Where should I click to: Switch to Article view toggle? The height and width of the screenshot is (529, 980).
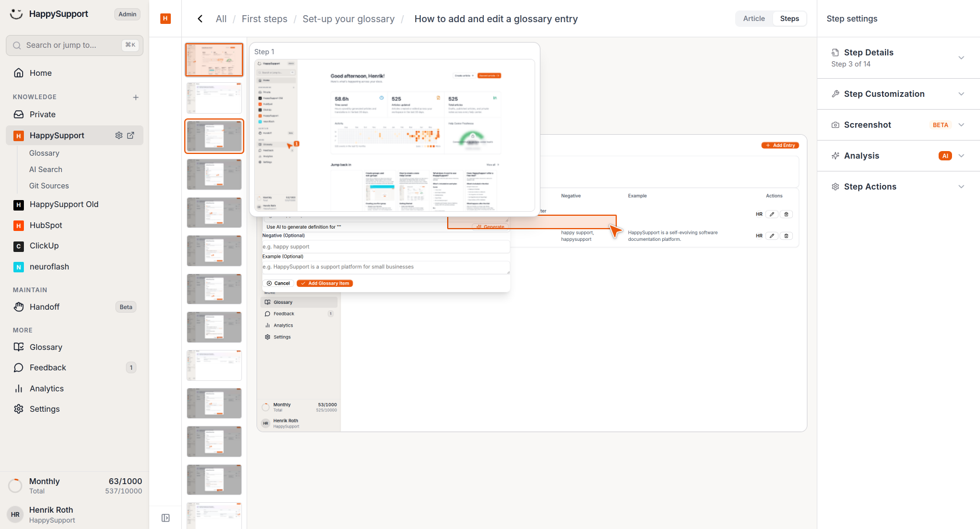coord(754,19)
